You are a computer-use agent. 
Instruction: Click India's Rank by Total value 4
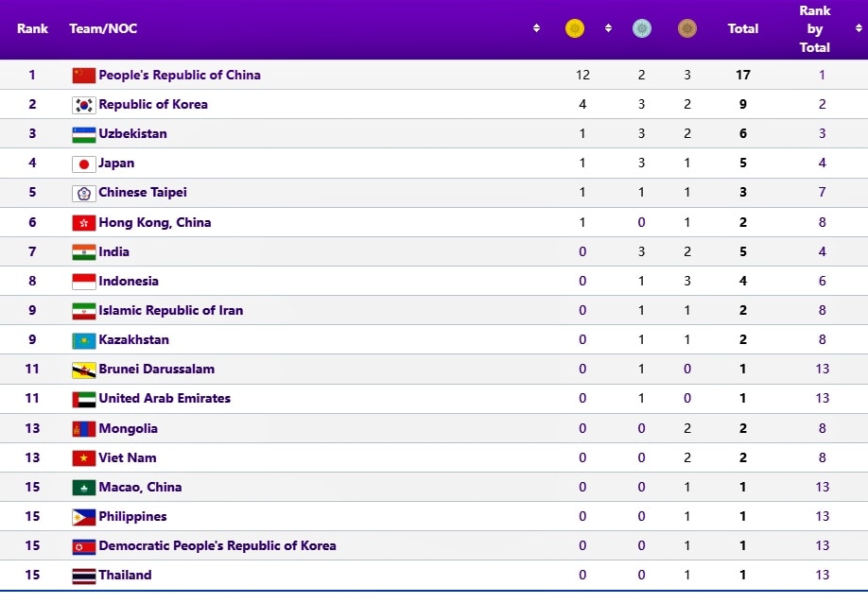pos(822,251)
